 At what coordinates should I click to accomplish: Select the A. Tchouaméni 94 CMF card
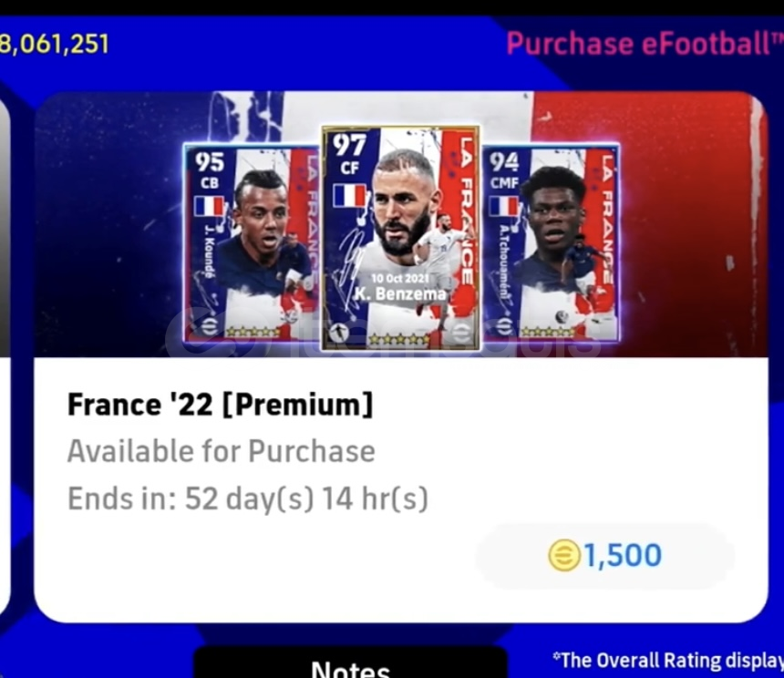[550, 242]
